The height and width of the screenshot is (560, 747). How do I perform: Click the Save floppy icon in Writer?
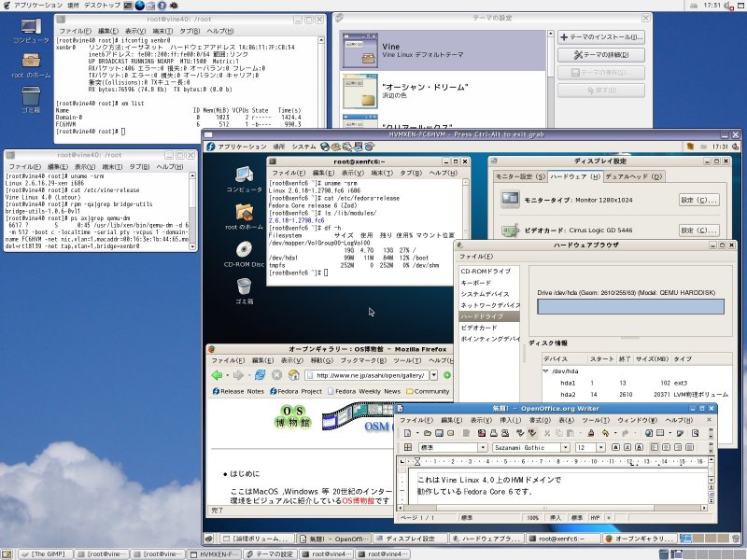pyautogui.click(x=439, y=433)
